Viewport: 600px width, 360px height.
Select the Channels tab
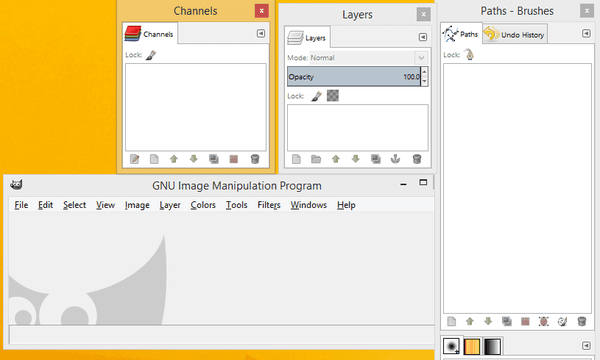(x=150, y=34)
